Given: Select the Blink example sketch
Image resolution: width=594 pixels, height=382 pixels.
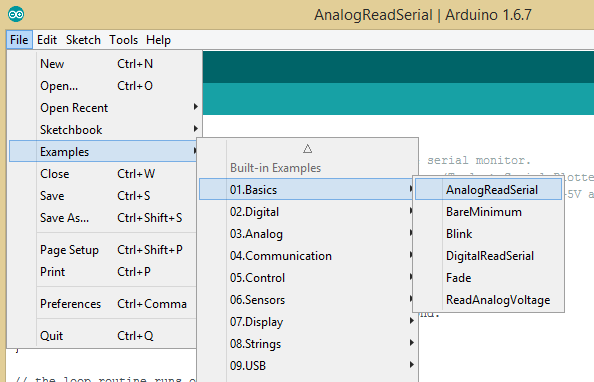Looking at the screenshot, I should pos(488,234).
